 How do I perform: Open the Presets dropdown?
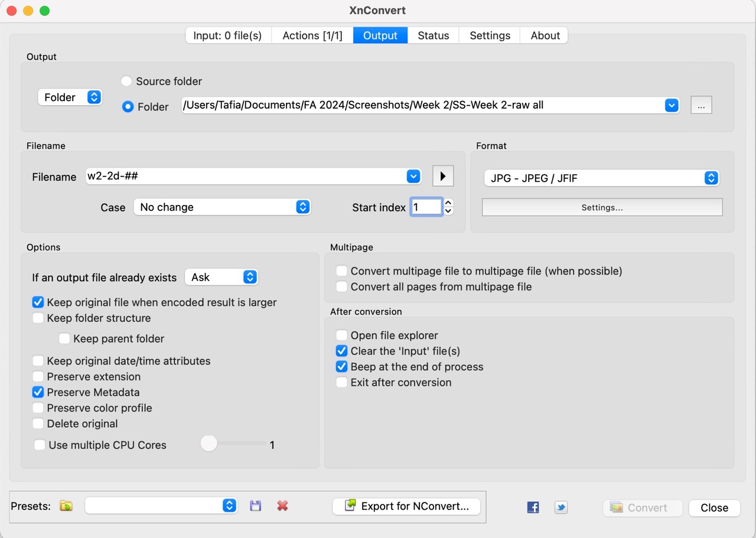pos(161,506)
